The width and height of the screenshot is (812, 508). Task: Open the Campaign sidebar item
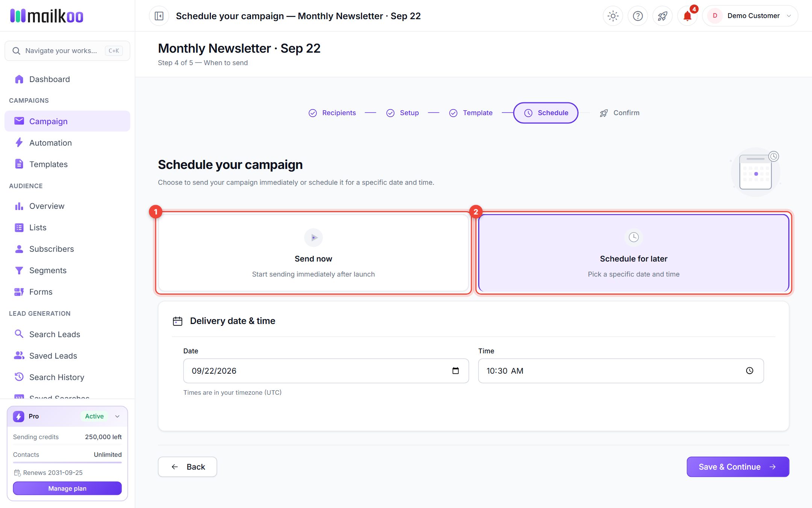[67, 121]
